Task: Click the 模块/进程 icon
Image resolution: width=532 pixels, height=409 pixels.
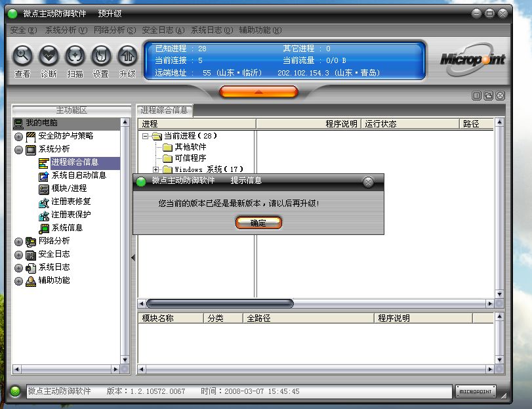Action: coord(43,189)
